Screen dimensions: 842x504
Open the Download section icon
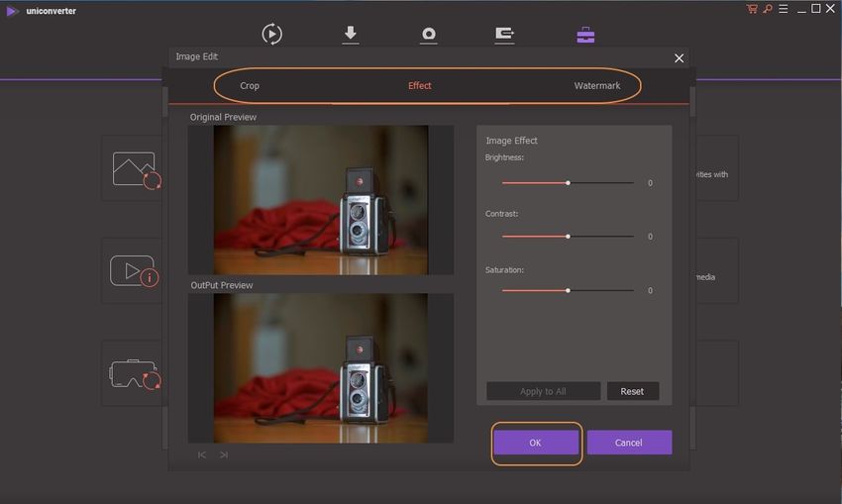click(351, 34)
